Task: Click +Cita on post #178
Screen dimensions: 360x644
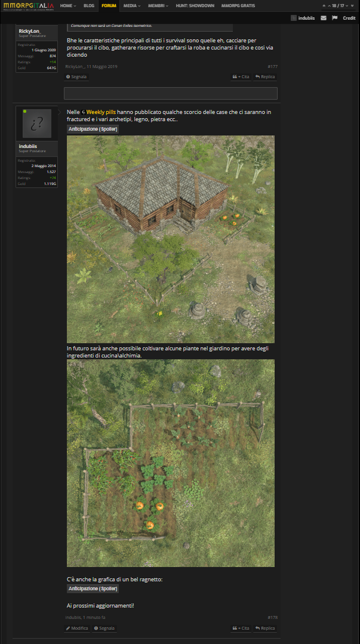Action: click(241, 628)
